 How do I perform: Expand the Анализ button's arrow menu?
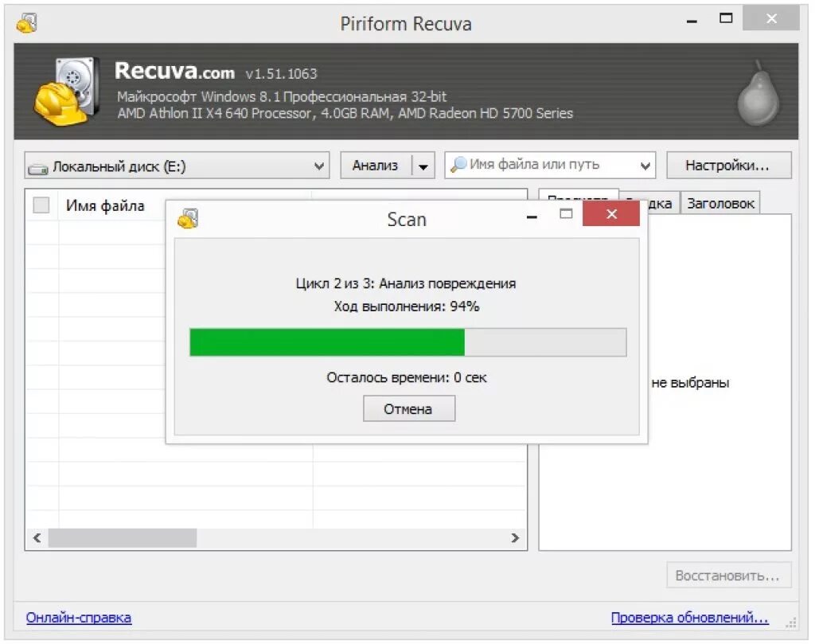[423, 166]
